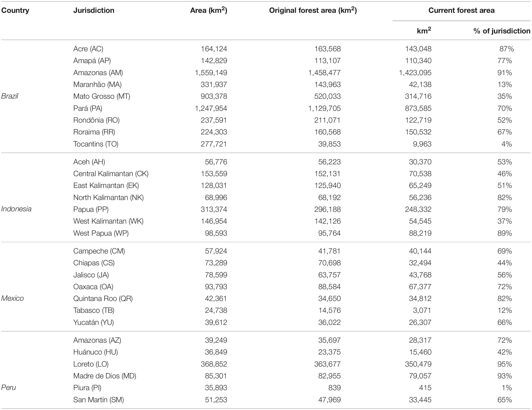Select the 95% value for Loreto

click(505, 364)
